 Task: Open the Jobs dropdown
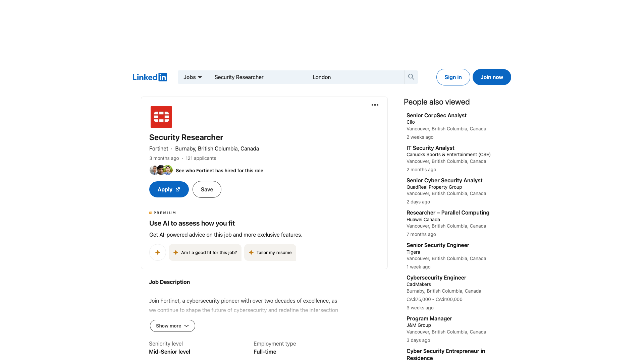coord(193,77)
